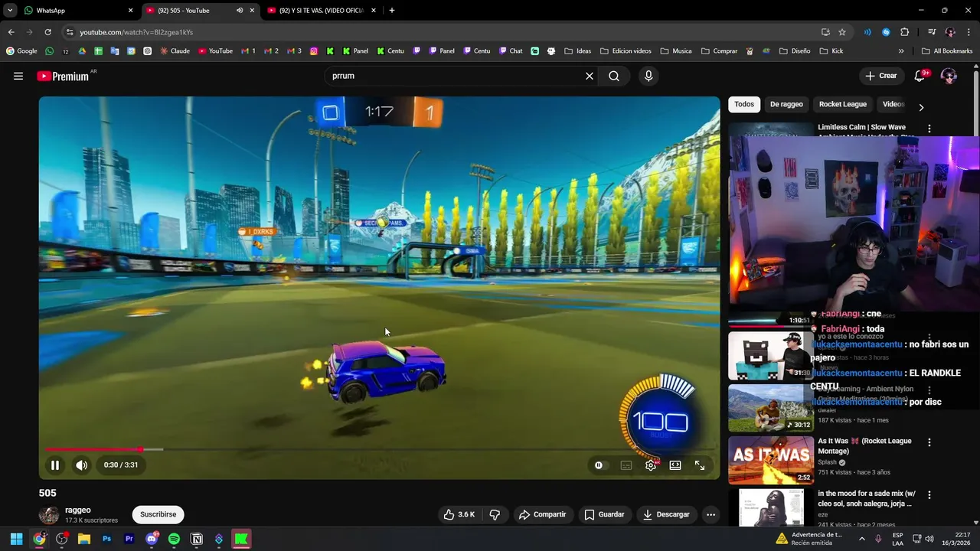Open File Explorer from the taskbar
This screenshot has height=551, width=980.
point(84,539)
